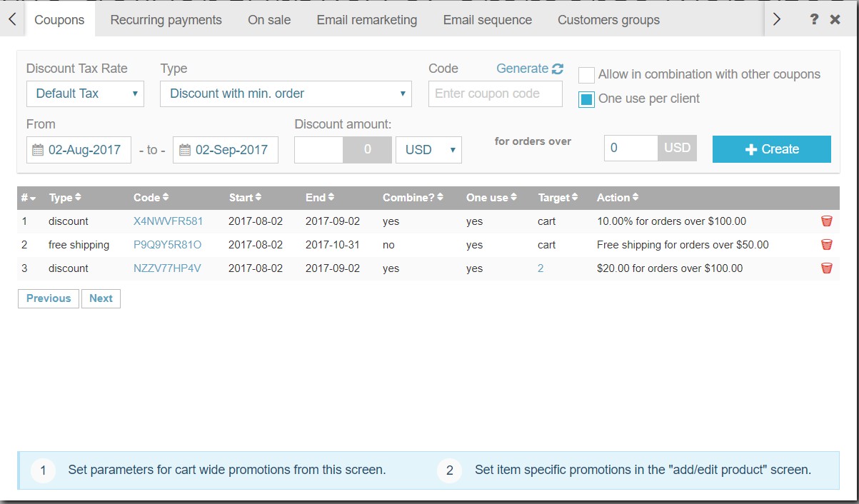
Task: Open the help question mark icon
Action: click(x=814, y=19)
